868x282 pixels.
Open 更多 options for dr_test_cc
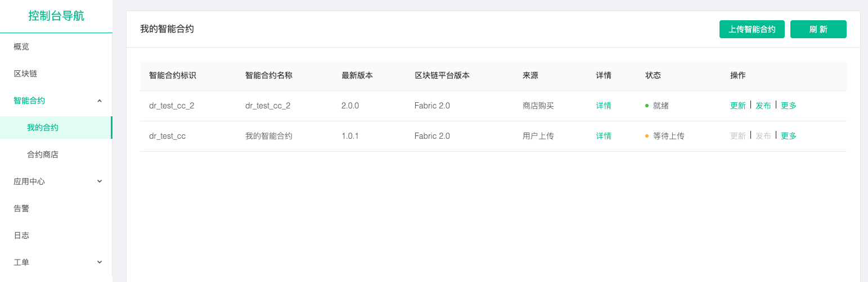(789, 136)
